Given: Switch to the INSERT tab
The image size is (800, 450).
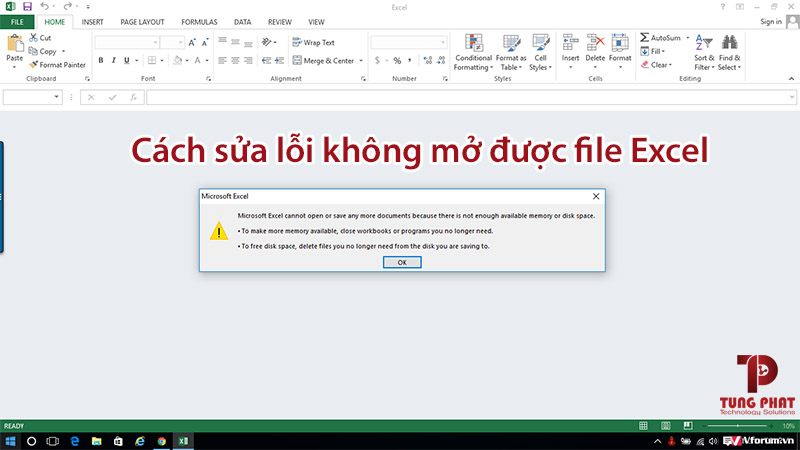Looking at the screenshot, I should [x=92, y=22].
